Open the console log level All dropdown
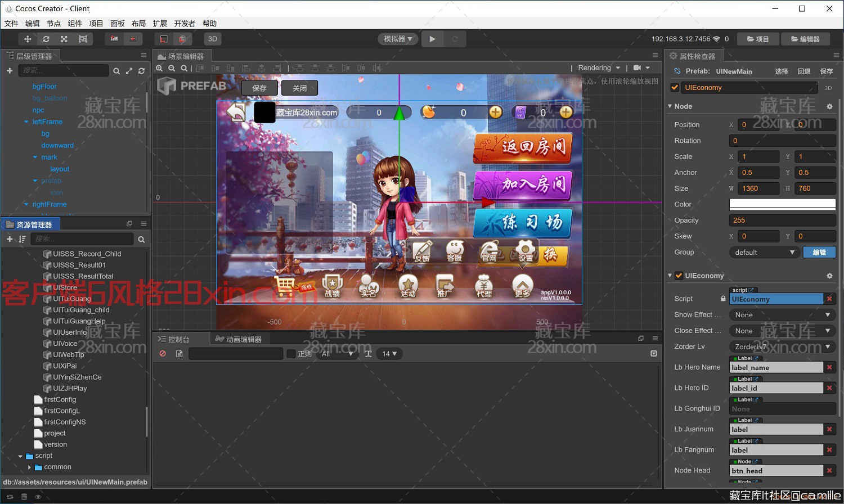The width and height of the screenshot is (844, 504). (x=338, y=354)
